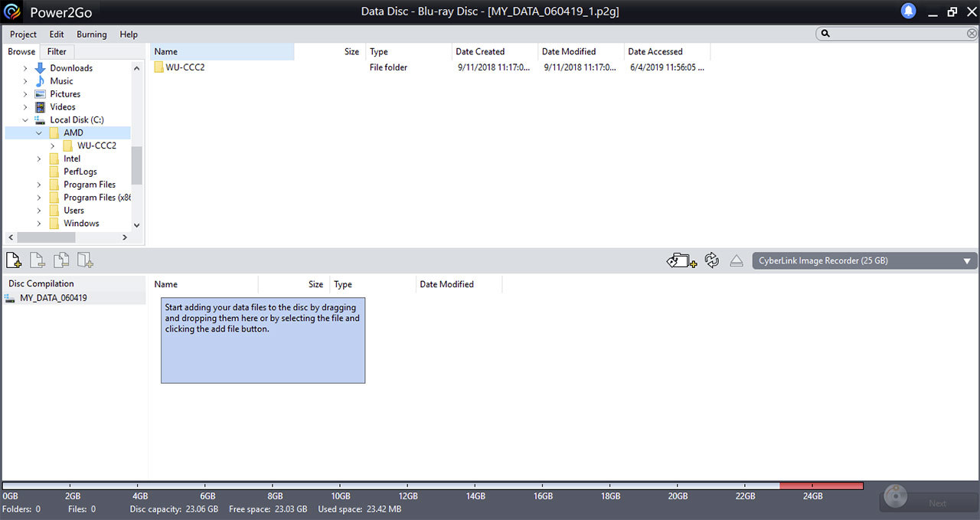980x520 pixels.
Task: Click the MY_DATA_060419 disc icon
Action: (x=11, y=298)
